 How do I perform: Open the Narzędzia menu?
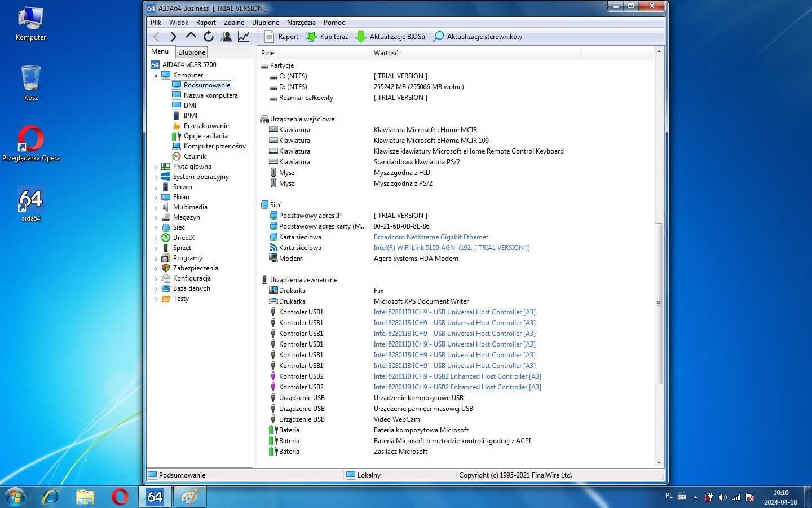tap(301, 23)
